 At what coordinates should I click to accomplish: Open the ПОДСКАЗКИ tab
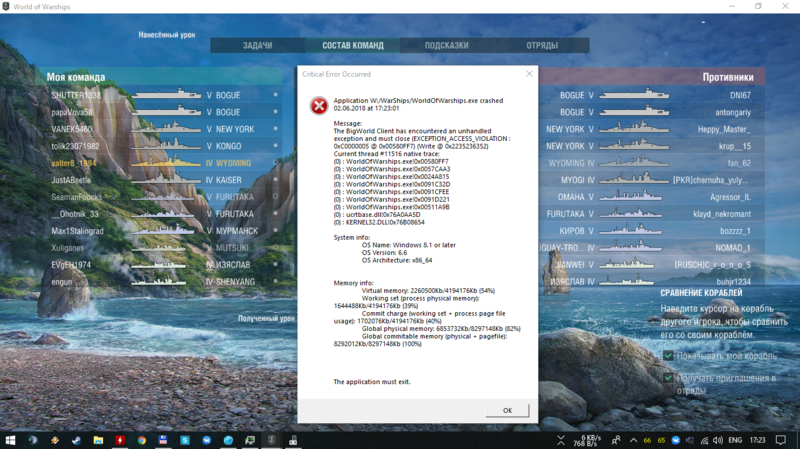[x=447, y=45]
